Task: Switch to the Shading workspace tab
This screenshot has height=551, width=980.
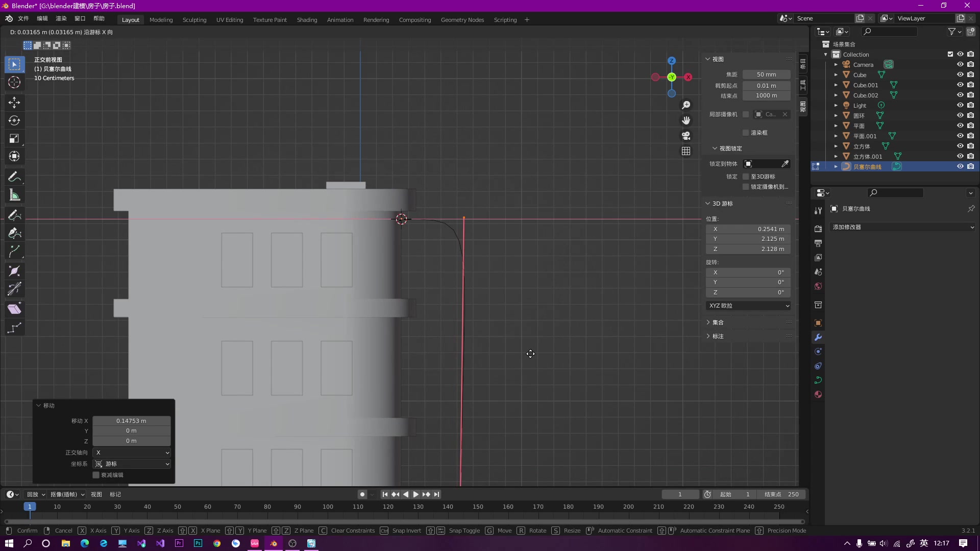Action: coord(307,20)
